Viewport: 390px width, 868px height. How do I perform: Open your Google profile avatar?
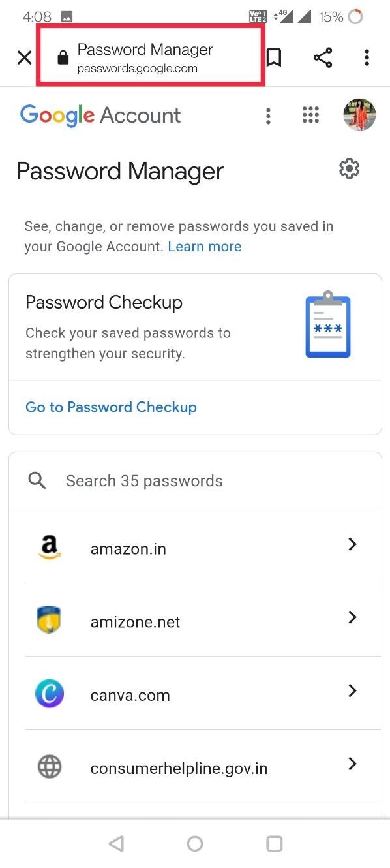[359, 115]
